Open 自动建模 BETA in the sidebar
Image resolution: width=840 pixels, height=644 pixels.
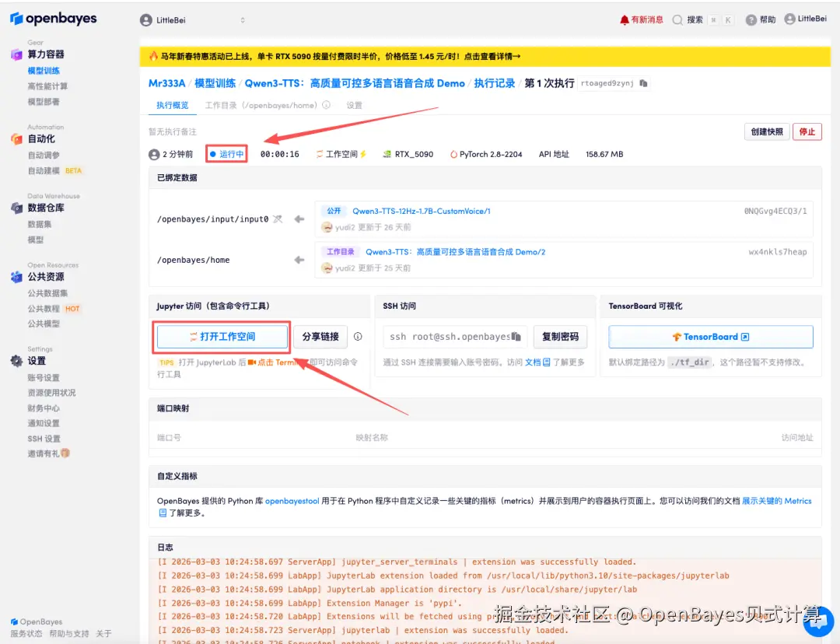(x=54, y=170)
